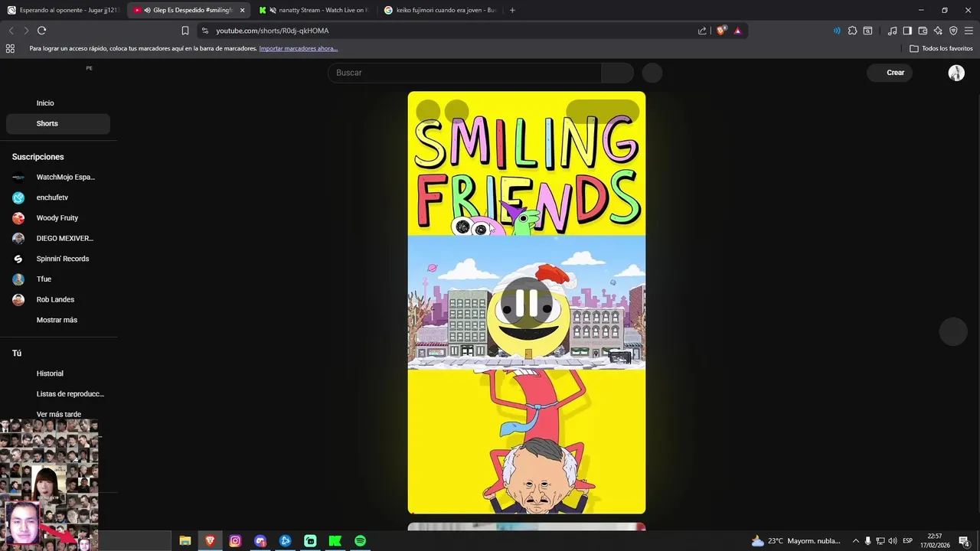Click the Crear button
980x551 pixels.
[x=890, y=73]
